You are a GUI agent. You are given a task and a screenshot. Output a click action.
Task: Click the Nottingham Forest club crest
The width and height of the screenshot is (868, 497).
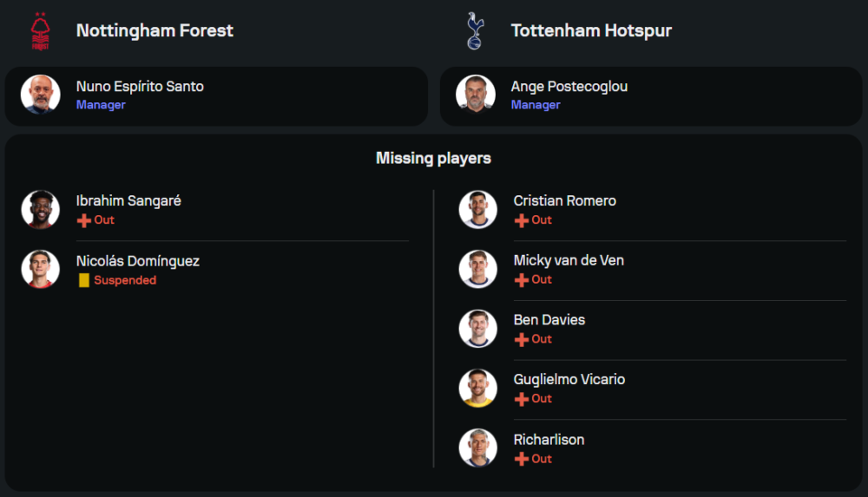[40, 31]
